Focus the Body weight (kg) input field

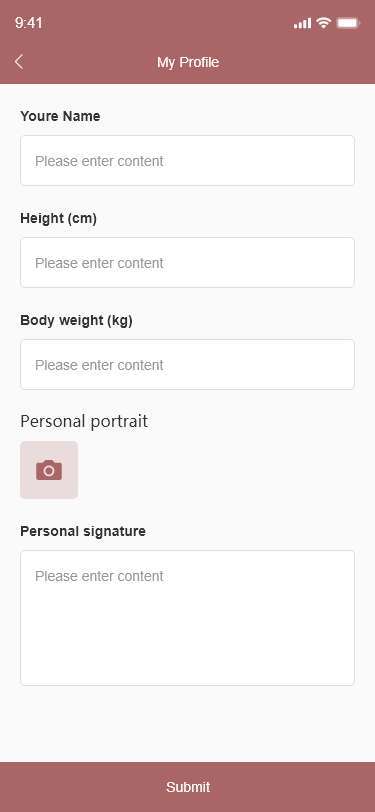pyautogui.click(x=188, y=365)
